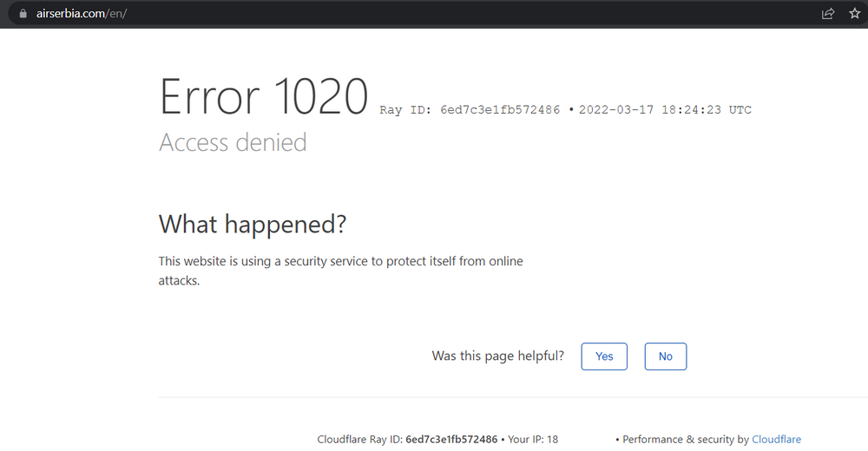Click the Error 1020 heading
868x451 pixels.
pyautogui.click(x=264, y=96)
